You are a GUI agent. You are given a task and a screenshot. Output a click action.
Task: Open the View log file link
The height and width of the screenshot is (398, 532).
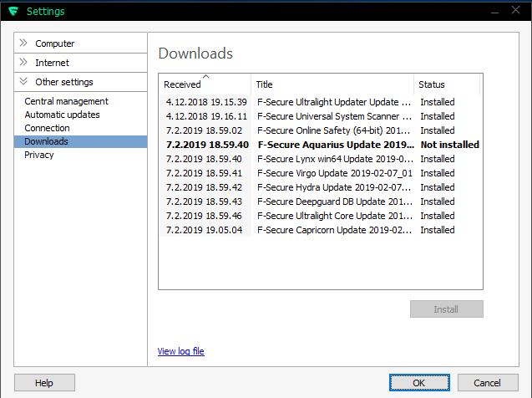click(x=181, y=351)
